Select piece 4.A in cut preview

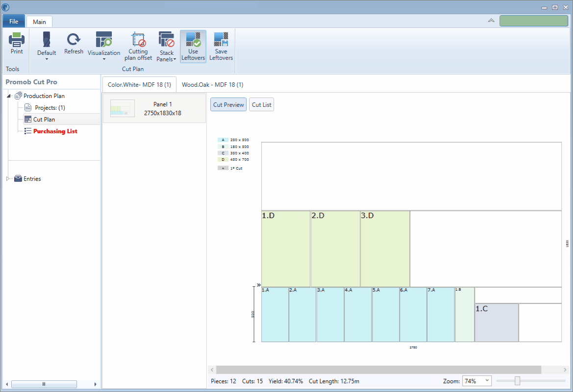pos(358,315)
